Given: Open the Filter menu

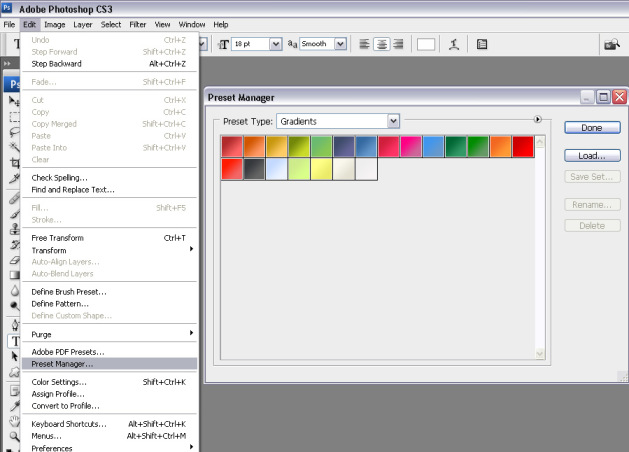Looking at the screenshot, I should [138, 24].
